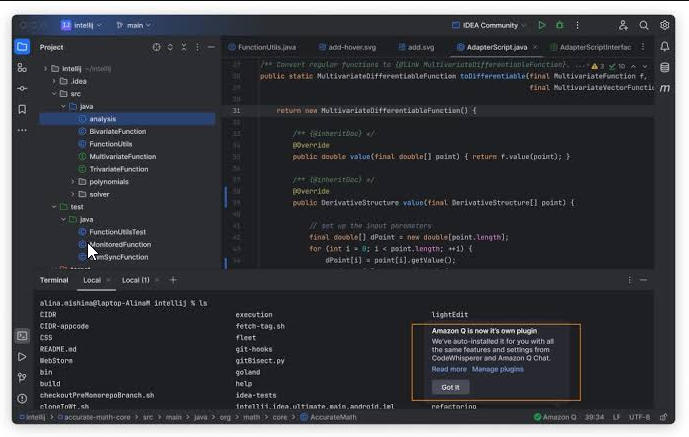Open the Terminal tool window icon

pos(22,336)
